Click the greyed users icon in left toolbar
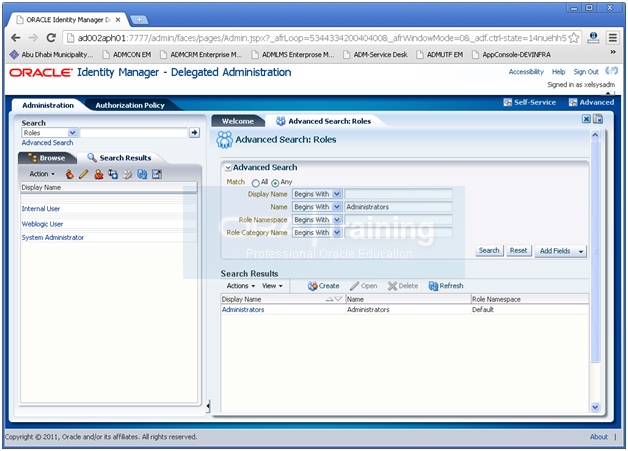Viewport: 628px width, 451px height. [128, 174]
